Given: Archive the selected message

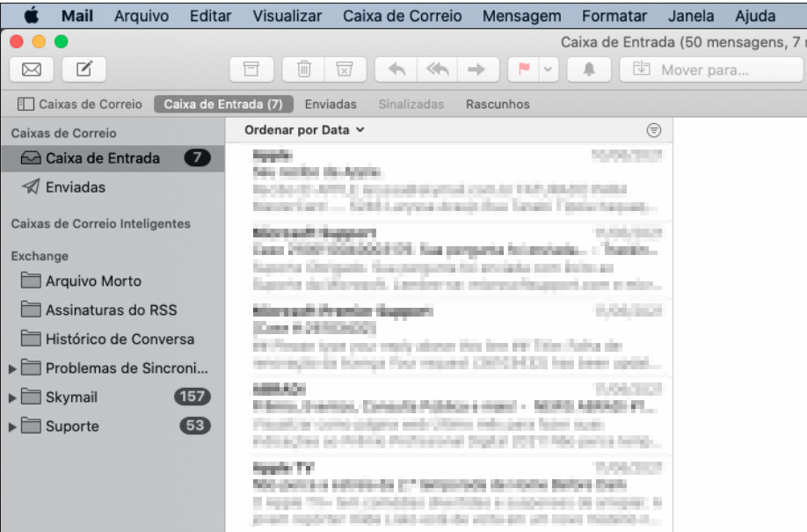Looking at the screenshot, I should (251, 69).
